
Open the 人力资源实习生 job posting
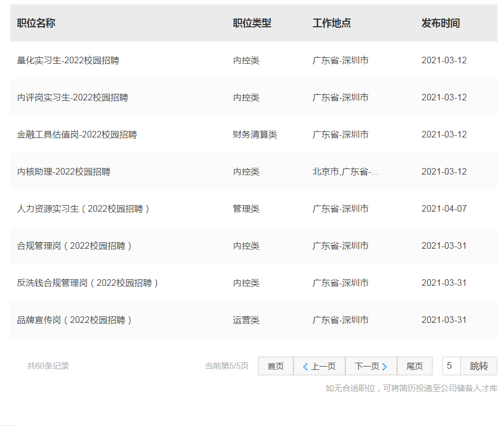83,209
